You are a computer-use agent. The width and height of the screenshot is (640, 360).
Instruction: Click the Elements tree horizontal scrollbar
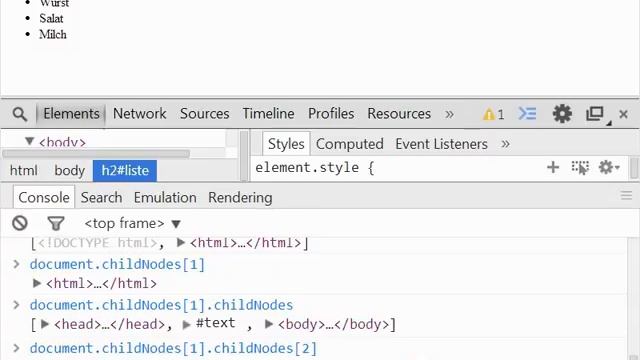96,154
